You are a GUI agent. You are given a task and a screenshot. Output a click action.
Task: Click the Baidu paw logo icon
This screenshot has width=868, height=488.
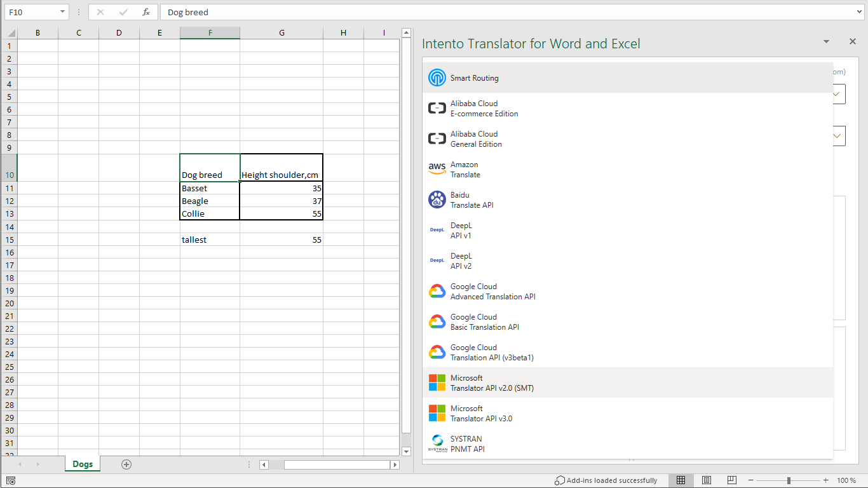(437, 200)
